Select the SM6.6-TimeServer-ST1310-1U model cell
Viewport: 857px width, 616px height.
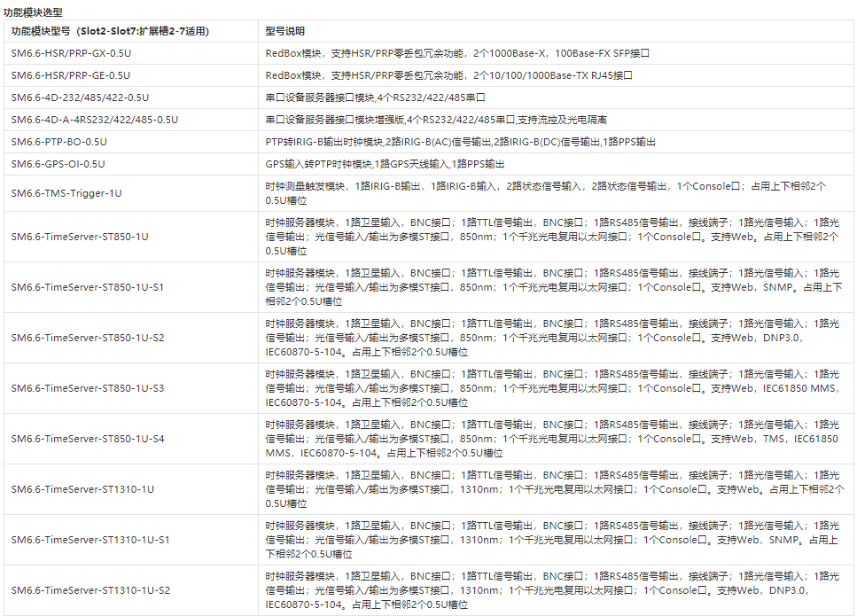(x=82, y=489)
